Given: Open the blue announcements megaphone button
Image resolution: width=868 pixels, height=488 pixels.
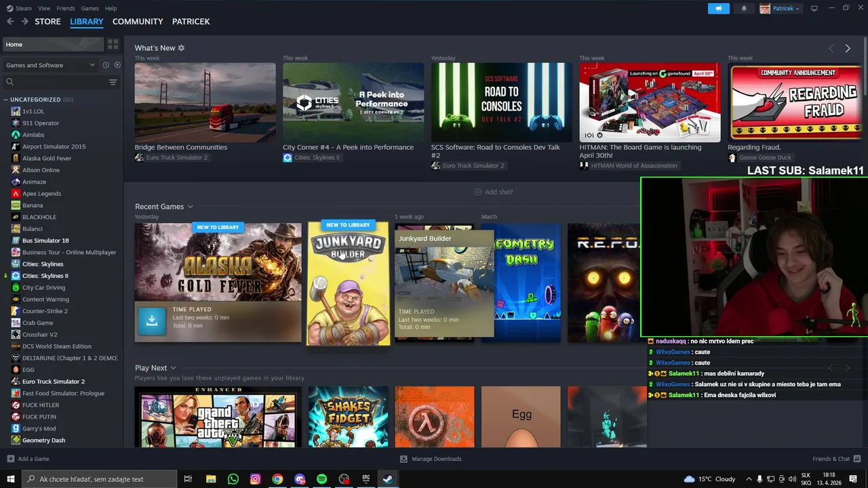Looking at the screenshot, I should point(718,8).
